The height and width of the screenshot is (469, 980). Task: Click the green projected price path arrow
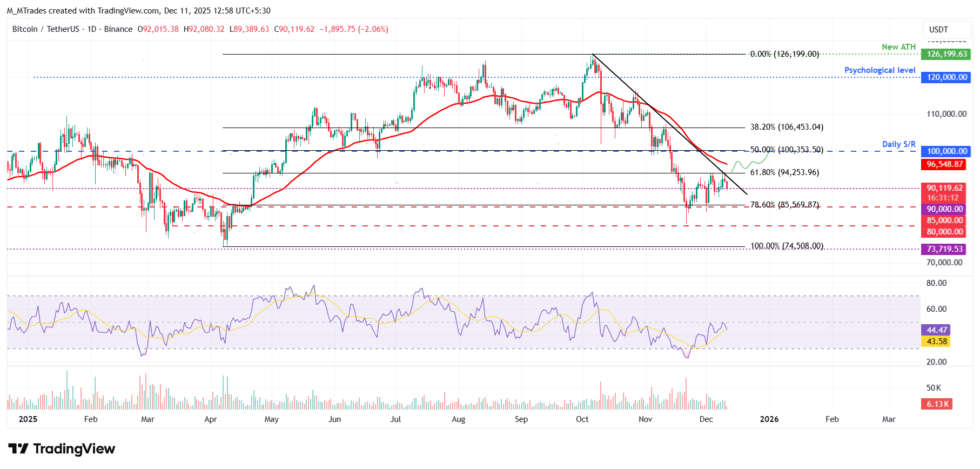point(750,163)
